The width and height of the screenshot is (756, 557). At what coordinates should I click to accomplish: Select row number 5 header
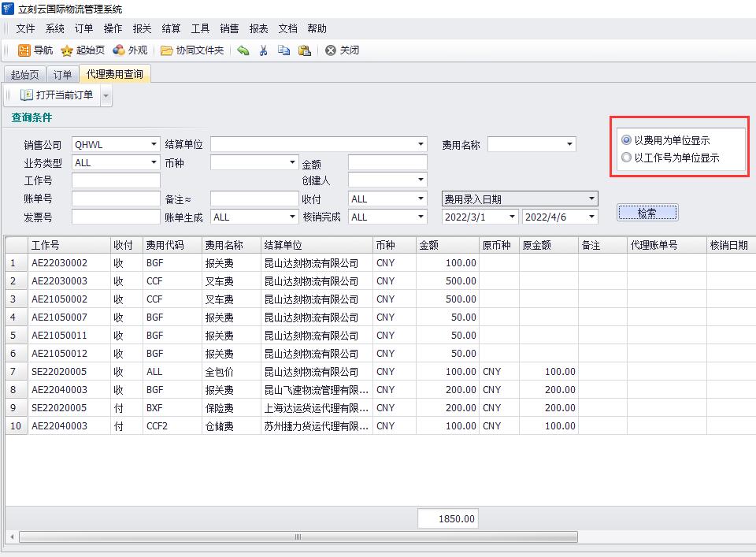coord(17,336)
